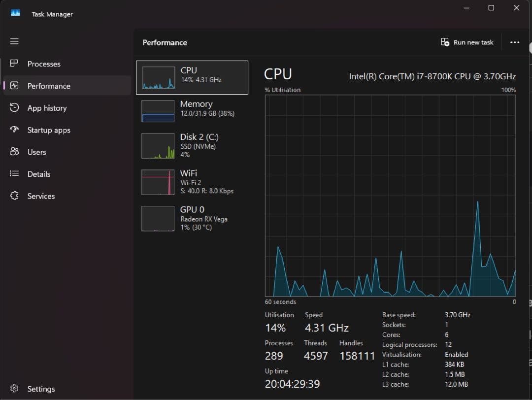Switch to the App history label

click(47, 108)
